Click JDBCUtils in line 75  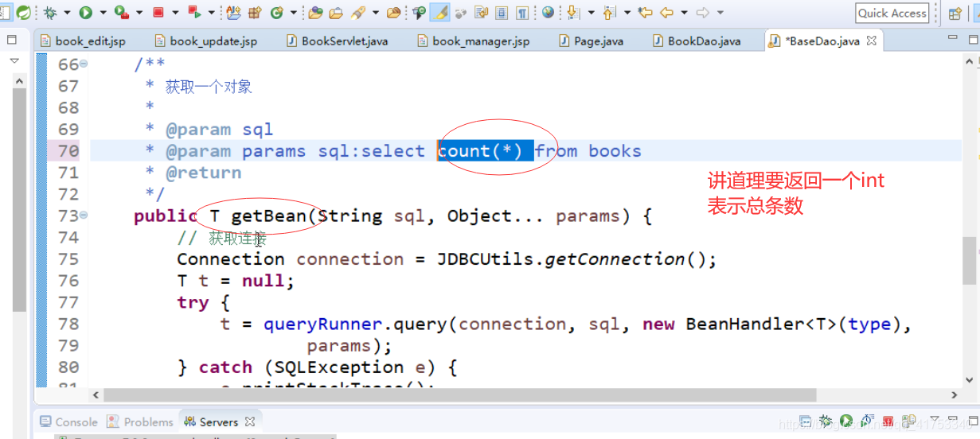486,259
